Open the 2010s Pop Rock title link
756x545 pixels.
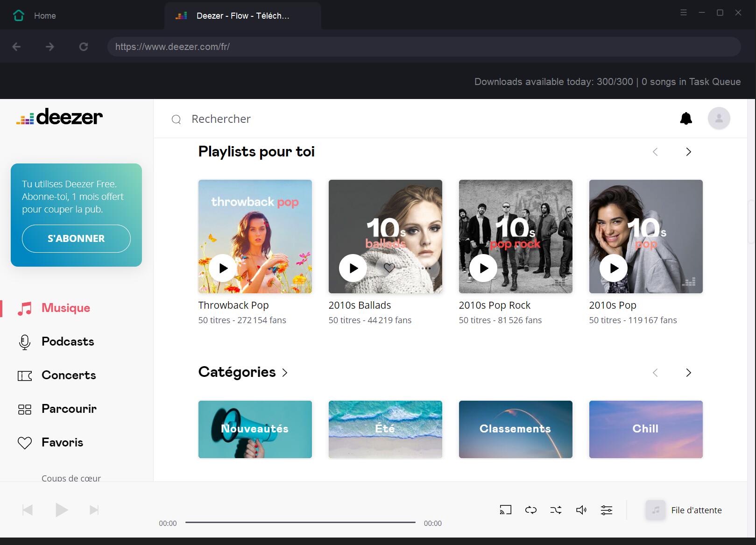point(495,305)
